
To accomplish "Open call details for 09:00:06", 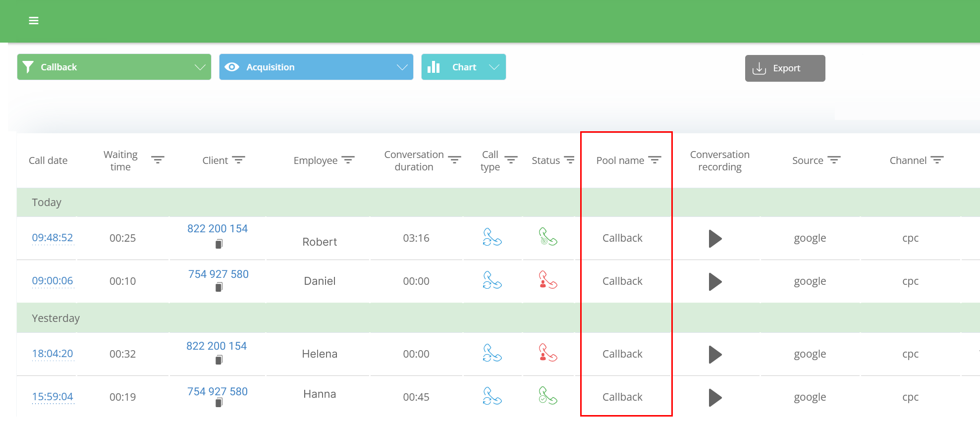I will (53, 281).
